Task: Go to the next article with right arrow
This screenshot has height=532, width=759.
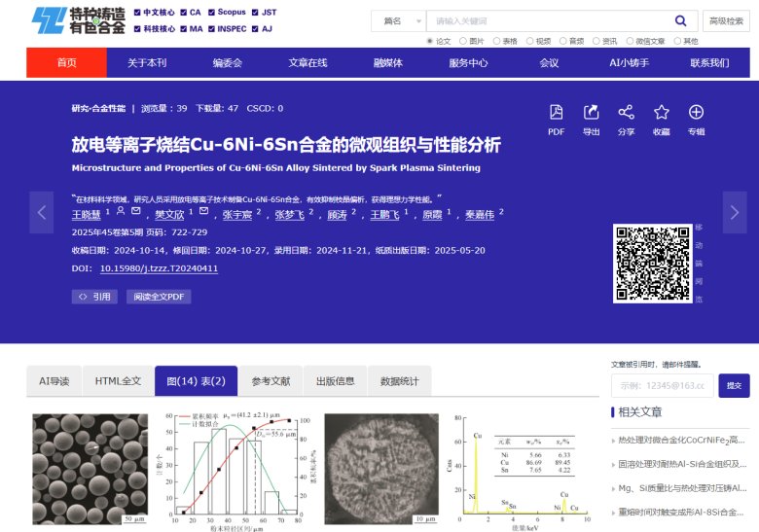Action: (x=736, y=212)
